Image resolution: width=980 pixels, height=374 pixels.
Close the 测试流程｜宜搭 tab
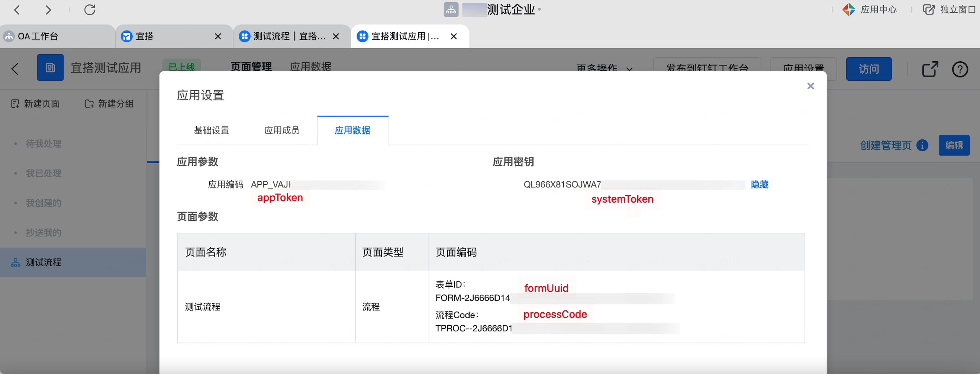[336, 36]
